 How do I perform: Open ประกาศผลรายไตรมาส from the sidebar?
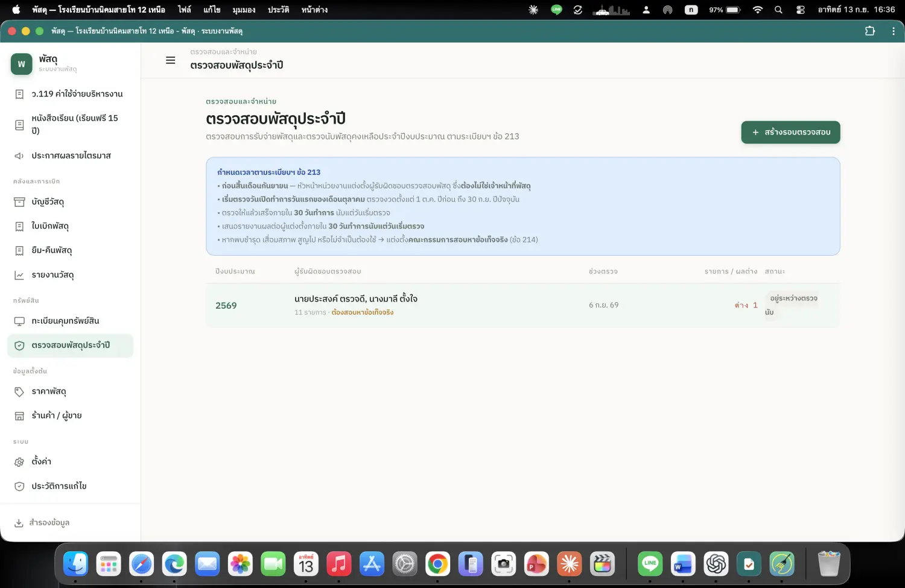(x=70, y=156)
